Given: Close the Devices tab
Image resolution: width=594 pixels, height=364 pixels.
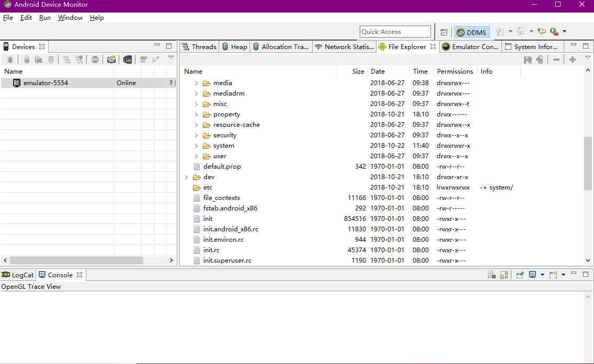Looking at the screenshot, I should pyautogui.click(x=42, y=46).
